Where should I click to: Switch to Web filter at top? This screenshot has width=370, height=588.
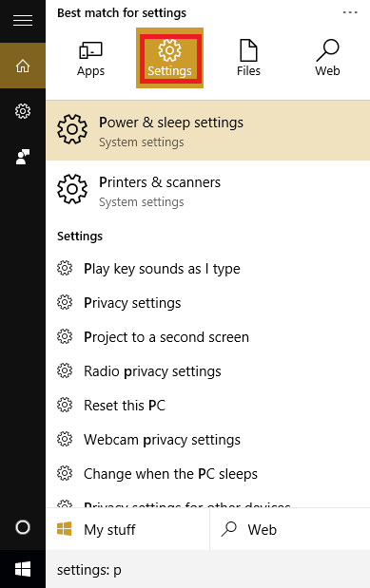[327, 58]
